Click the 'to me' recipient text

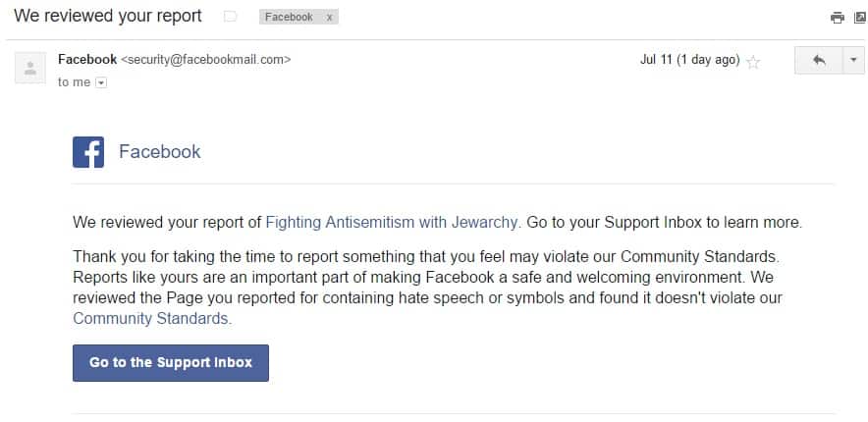click(75, 82)
